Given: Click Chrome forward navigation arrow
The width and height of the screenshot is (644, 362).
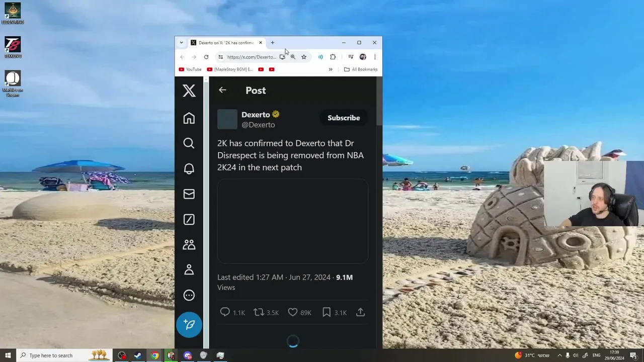Looking at the screenshot, I should pos(194,57).
